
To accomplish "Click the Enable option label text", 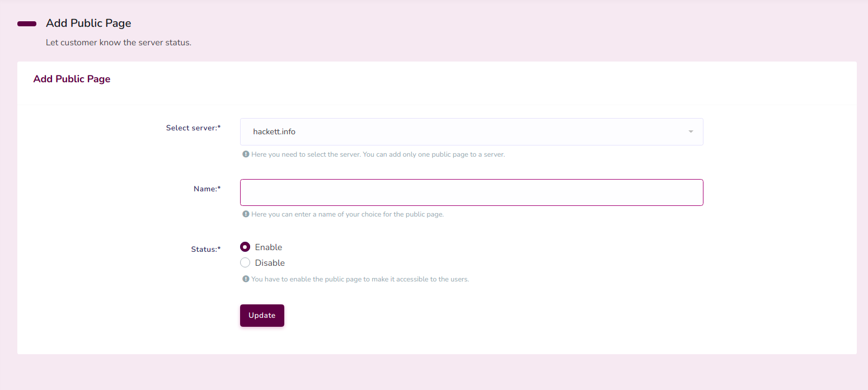I will (x=269, y=247).
